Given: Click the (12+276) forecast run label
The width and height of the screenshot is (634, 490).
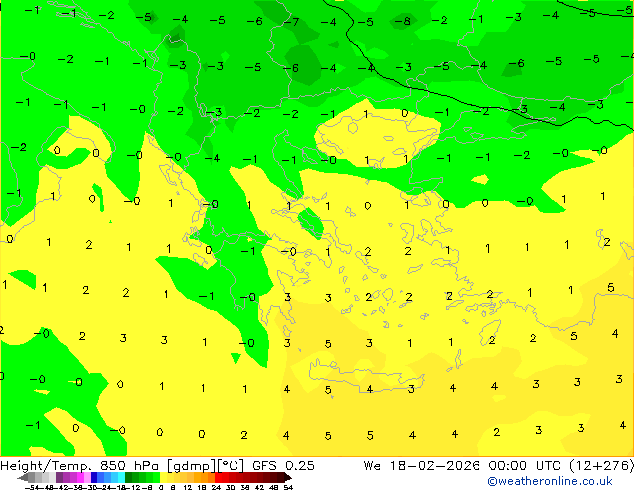Looking at the screenshot, I should (x=601, y=466).
